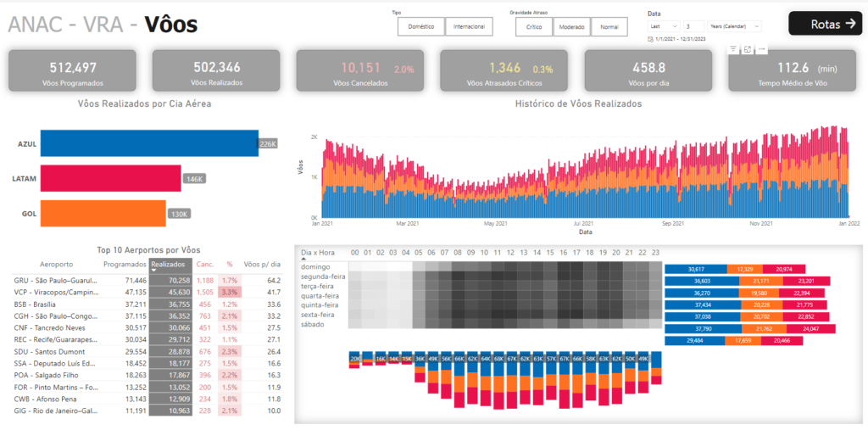Select the orange GOL airline bar
This screenshot has height=430, width=868.
click(103, 214)
